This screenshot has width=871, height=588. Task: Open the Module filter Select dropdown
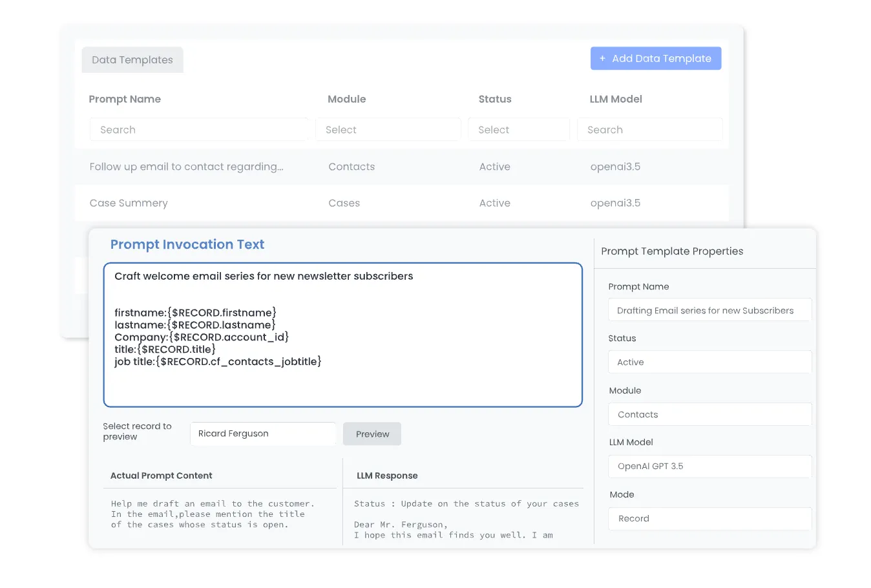coord(388,129)
